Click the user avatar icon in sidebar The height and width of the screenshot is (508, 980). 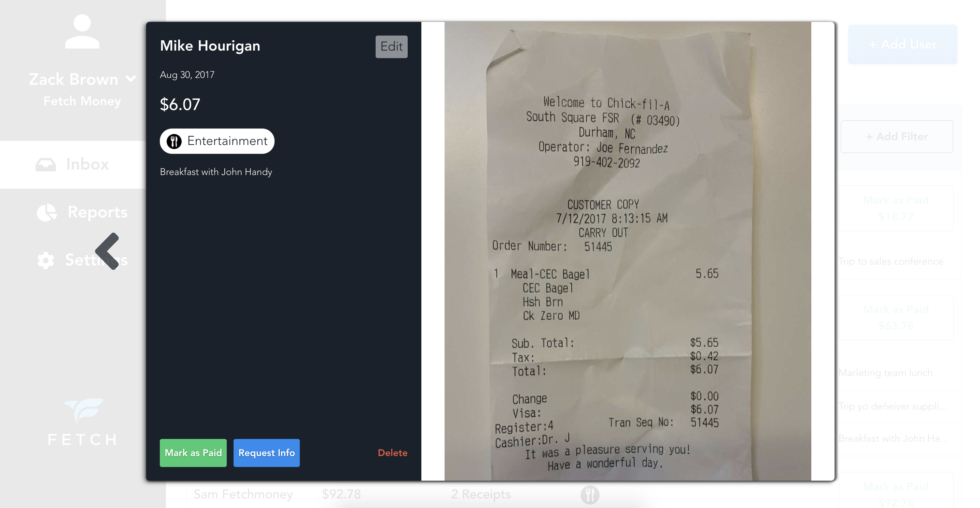click(x=82, y=31)
